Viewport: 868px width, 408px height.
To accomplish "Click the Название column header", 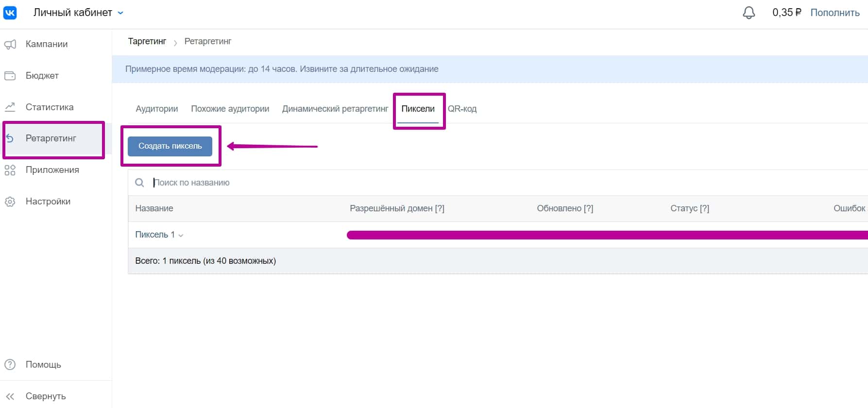I will [154, 208].
